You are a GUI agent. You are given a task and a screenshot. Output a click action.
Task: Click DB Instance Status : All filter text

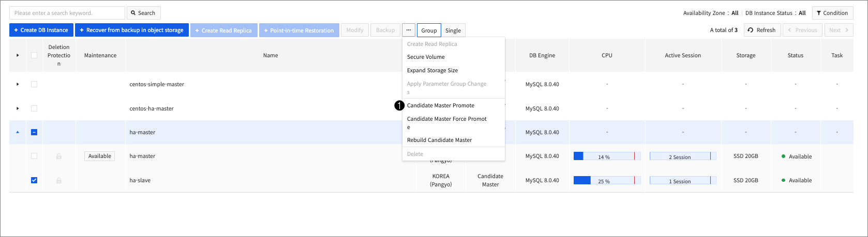point(775,13)
